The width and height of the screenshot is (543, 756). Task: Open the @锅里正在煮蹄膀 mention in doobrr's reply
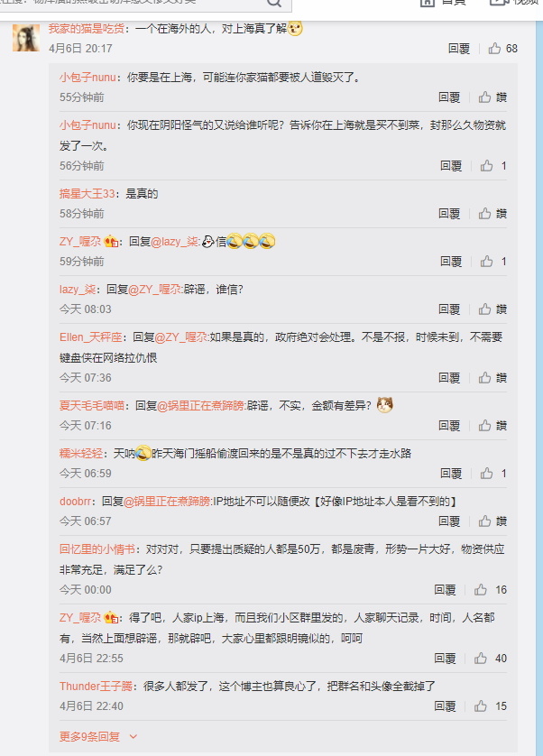pyautogui.click(x=167, y=502)
